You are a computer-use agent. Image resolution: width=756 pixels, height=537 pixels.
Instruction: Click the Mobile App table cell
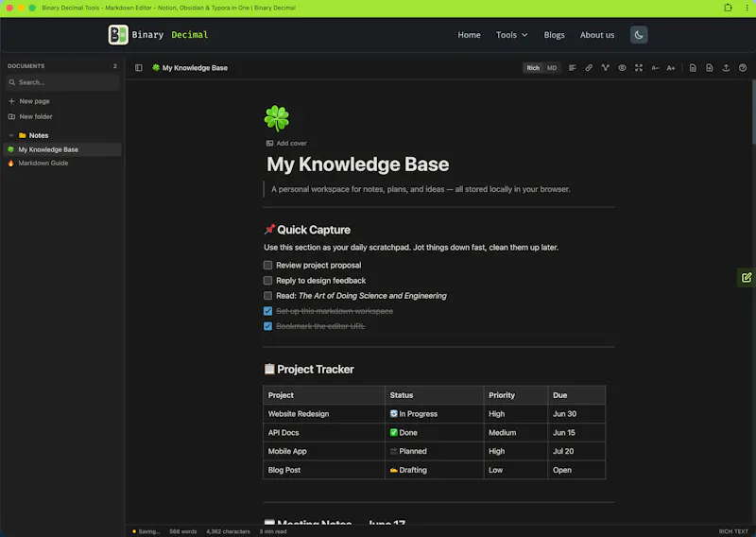tap(324, 451)
